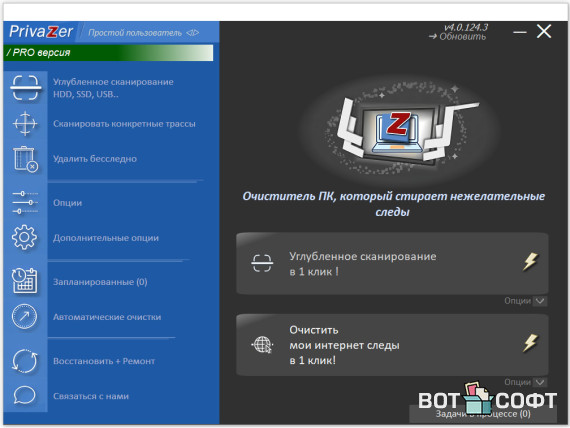Expand Опции dropdown under the scan card

(525, 301)
